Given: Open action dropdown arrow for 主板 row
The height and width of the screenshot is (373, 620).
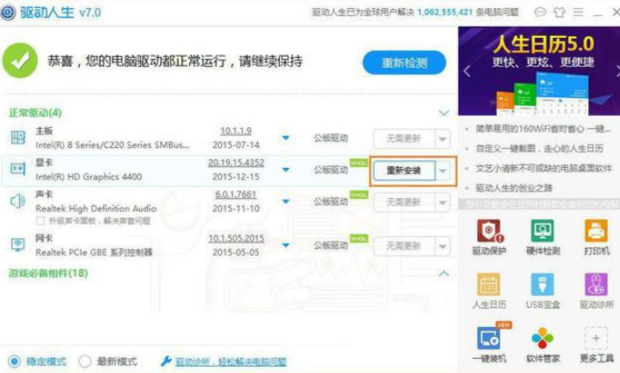Looking at the screenshot, I should click(442, 139).
